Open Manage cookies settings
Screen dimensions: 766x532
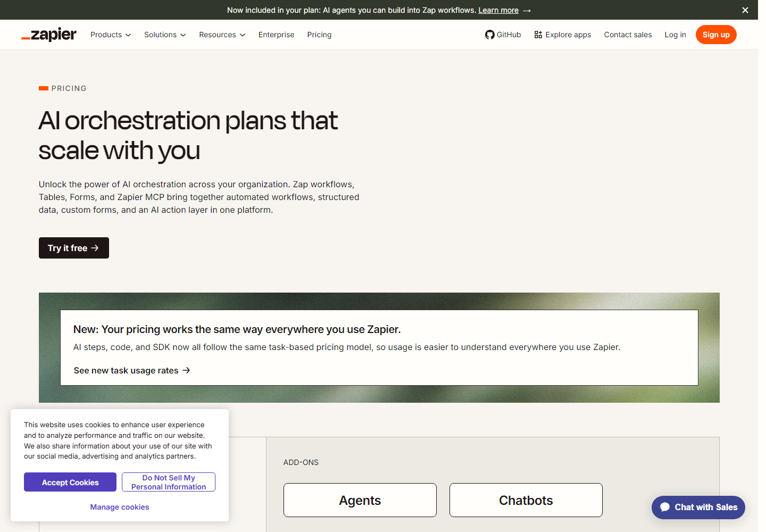(120, 507)
